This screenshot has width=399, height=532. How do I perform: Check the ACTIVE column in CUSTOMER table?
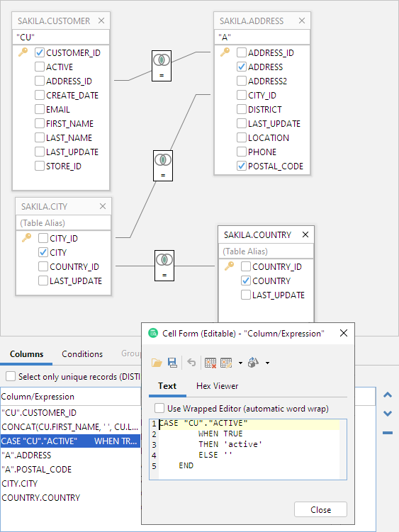coord(40,67)
